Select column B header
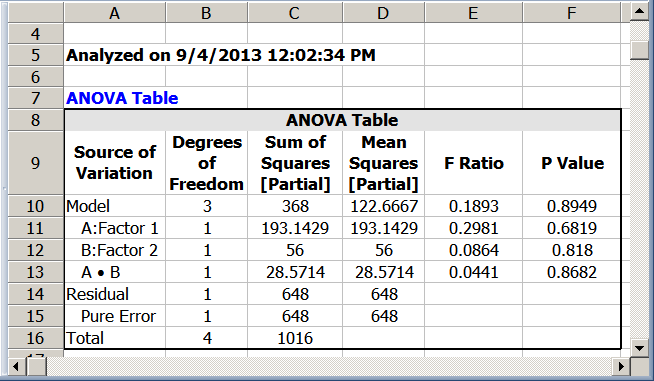654x381 pixels. tap(206, 13)
